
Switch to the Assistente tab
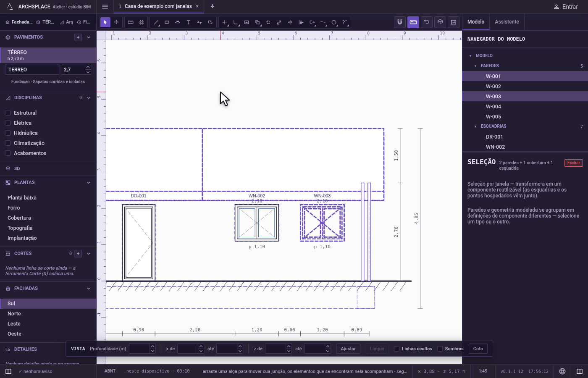(507, 22)
